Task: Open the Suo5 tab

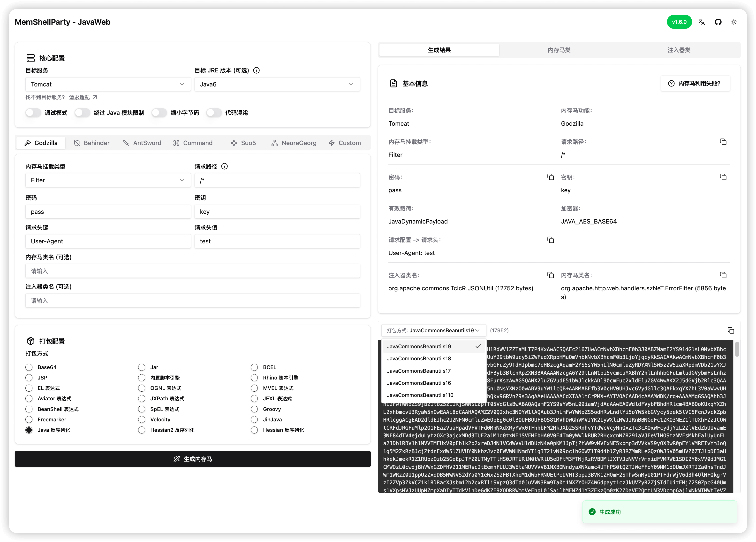Action: [243, 143]
